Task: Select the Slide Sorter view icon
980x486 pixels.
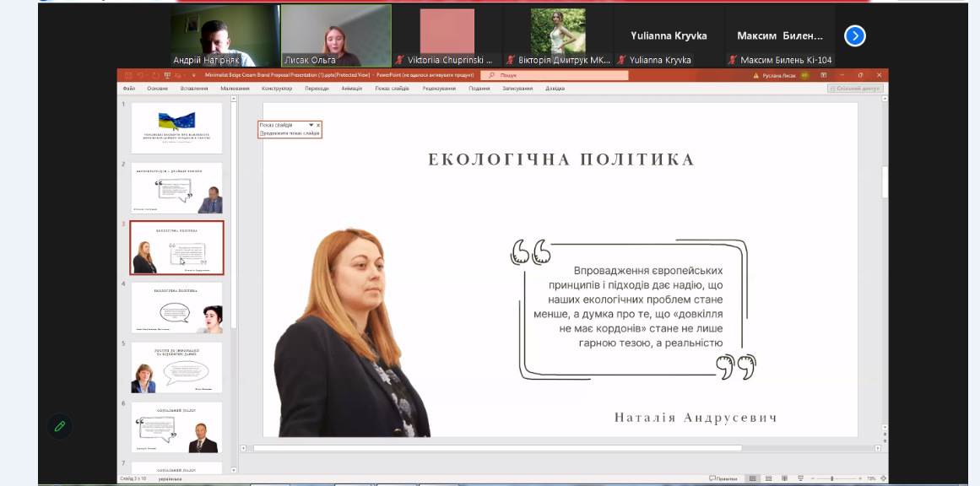Action: tap(769, 478)
